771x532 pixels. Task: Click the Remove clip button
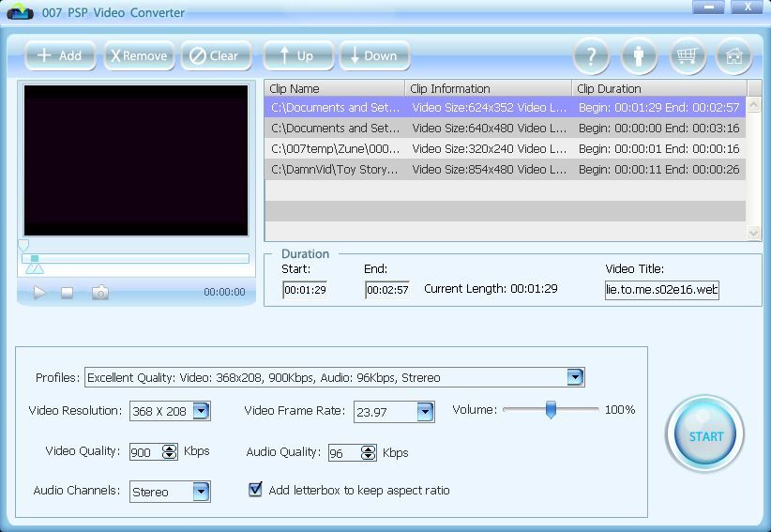(x=139, y=55)
